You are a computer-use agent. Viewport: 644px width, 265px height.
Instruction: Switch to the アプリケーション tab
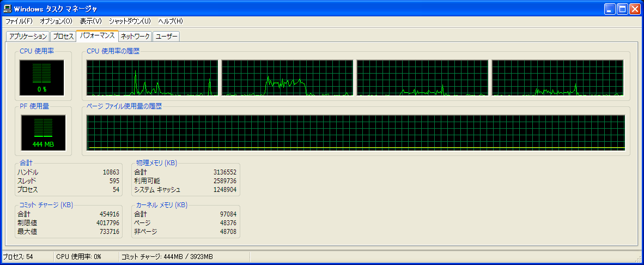click(28, 37)
